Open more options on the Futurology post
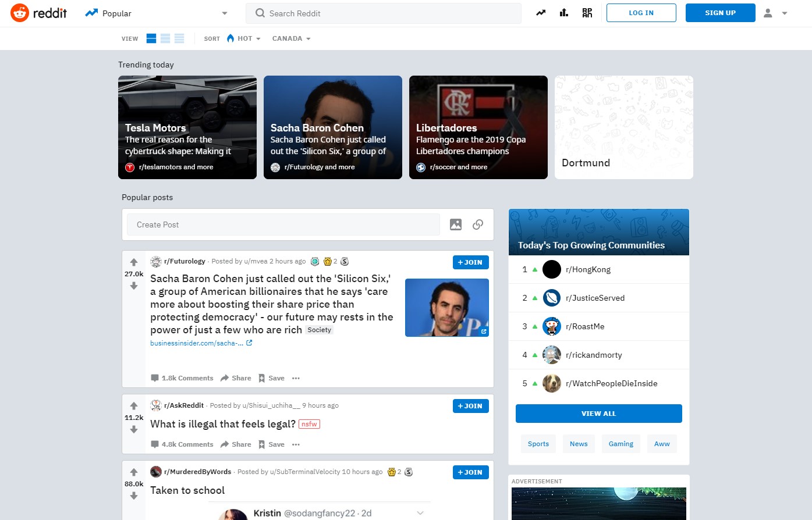The image size is (812, 520). [296, 378]
